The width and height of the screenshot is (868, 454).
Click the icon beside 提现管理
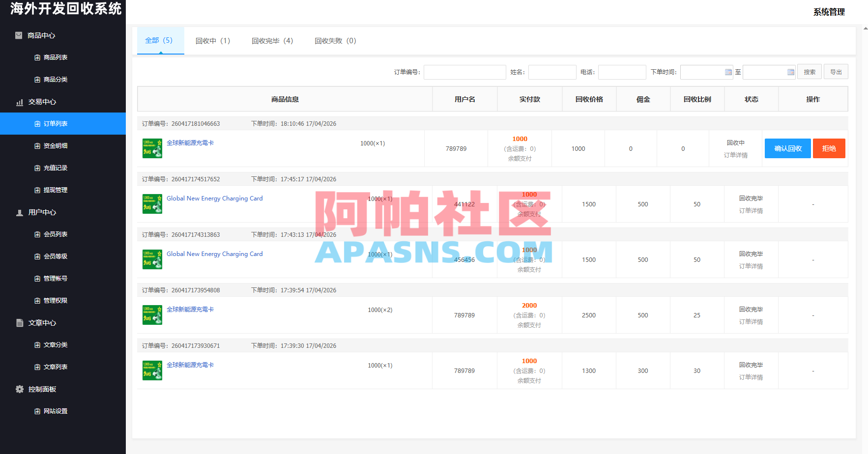(37, 190)
